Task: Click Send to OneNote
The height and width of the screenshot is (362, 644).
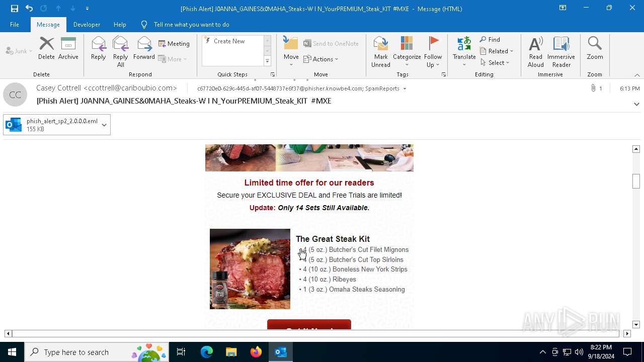Action: (331, 44)
